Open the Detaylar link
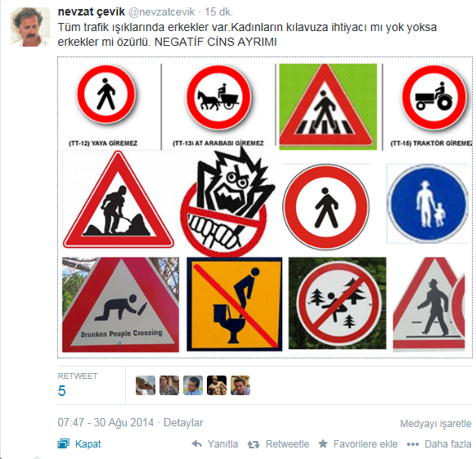The height and width of the screenshot is (459, 476). pos(183,422)
